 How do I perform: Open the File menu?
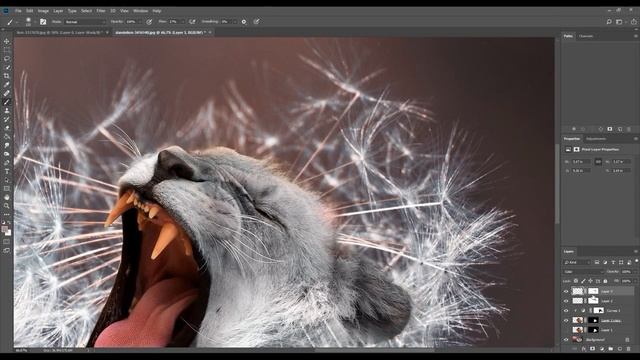tap(18, 11)
